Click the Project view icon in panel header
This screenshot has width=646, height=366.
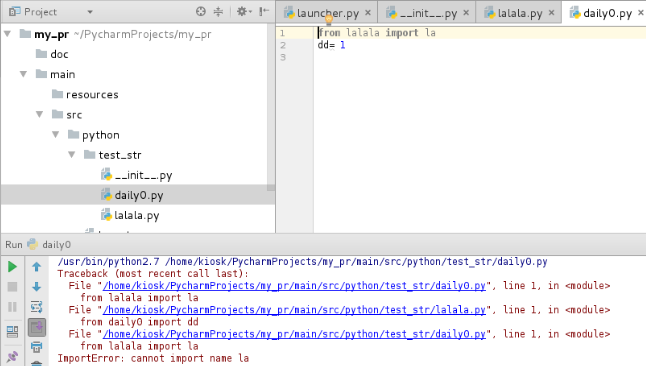coord(14,12)
